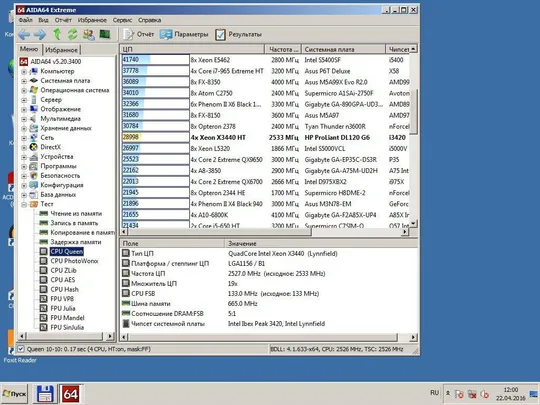Click the Значение column header

(321, 243)
